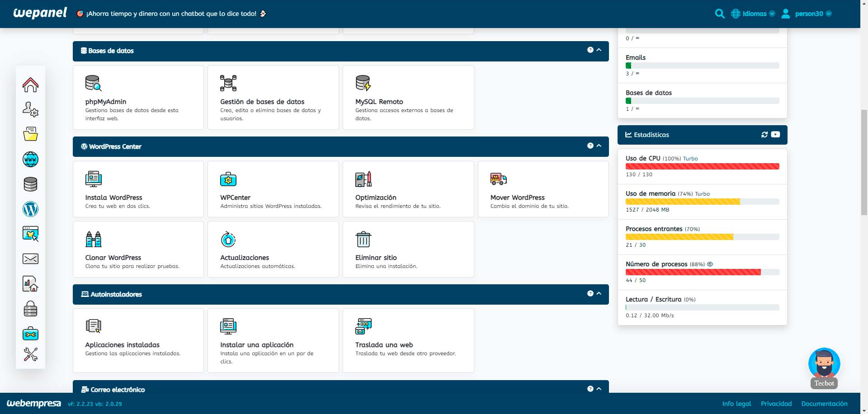Image resolution: width=868 pixels, height=414 pixels.
Task: Open the Info legal footer link
Action: pos(736,404)
